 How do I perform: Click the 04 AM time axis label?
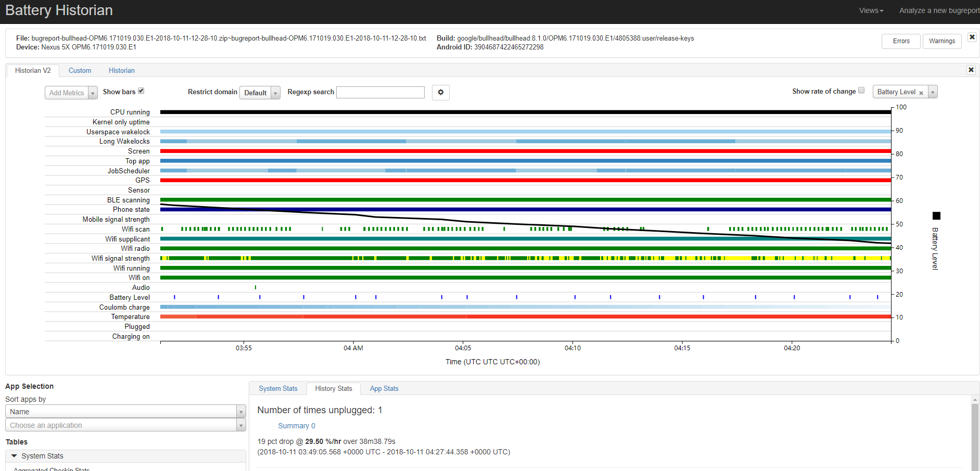[353, 348]
